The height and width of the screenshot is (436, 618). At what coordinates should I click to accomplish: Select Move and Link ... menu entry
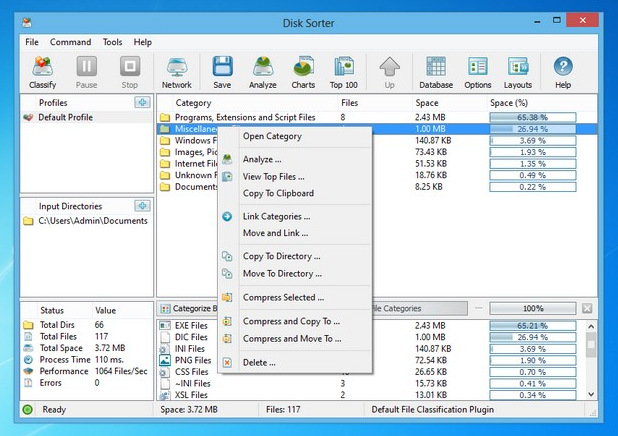pyautogui.click(x=295, y=233)
